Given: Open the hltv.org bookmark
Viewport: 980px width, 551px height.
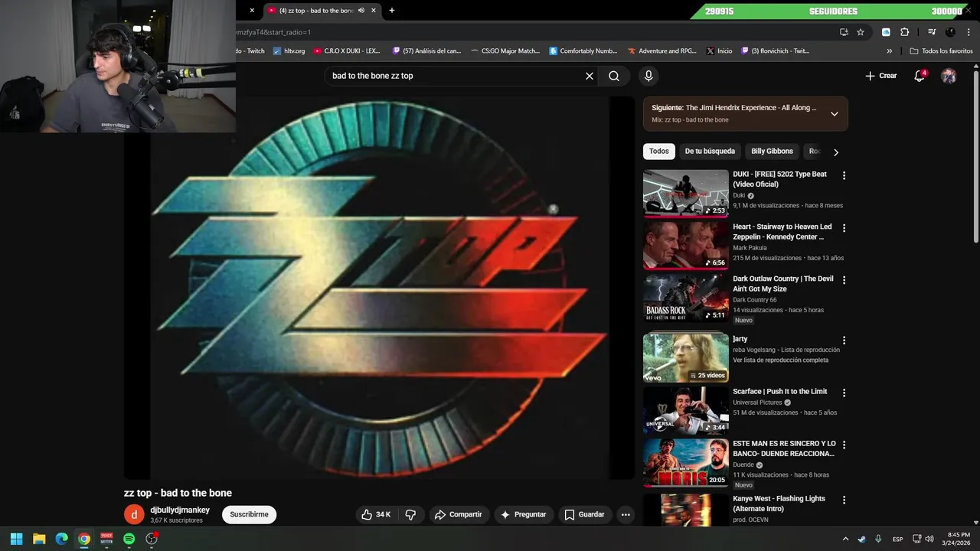Looking at the screenshot, I should [x=289, y=51].
